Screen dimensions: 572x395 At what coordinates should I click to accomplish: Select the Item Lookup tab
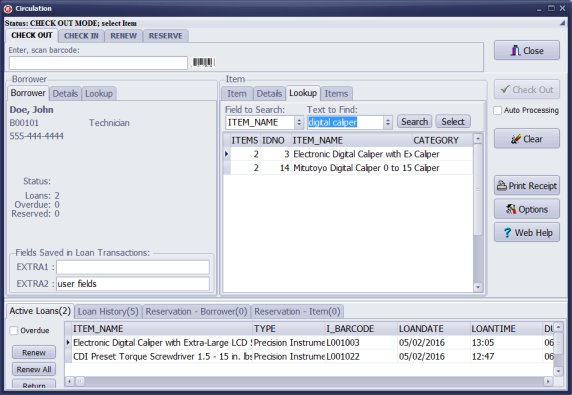(x=303, y=93)
